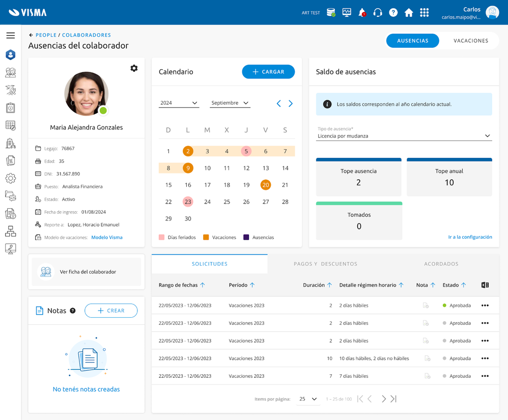This screenshot has height=420, width=508.
Task: Click the orange Vacaciones legend swatch
Action: (206, 237)
